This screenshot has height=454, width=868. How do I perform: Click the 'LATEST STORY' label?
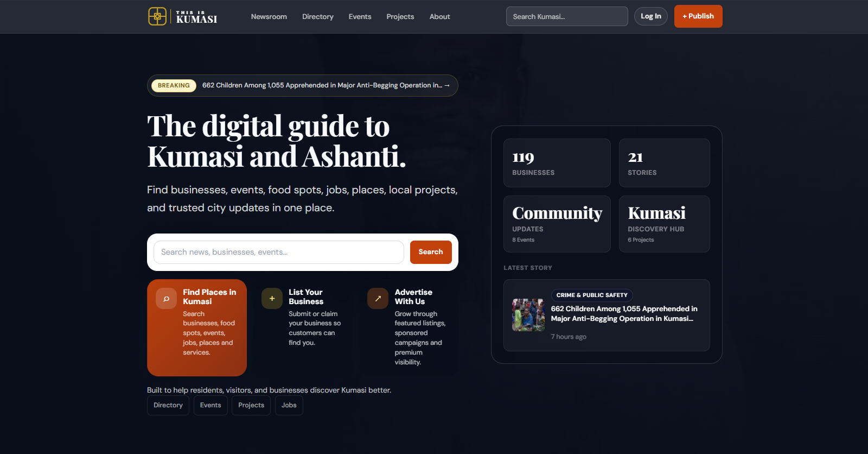tap(528, 268)
